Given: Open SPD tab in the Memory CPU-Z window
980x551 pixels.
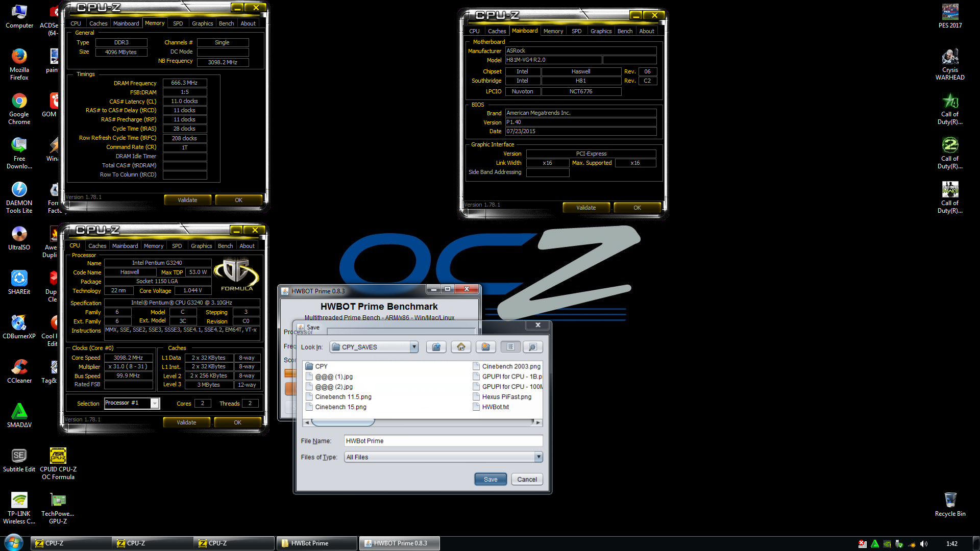Looking at the screenshot, I should coord(178,23).
